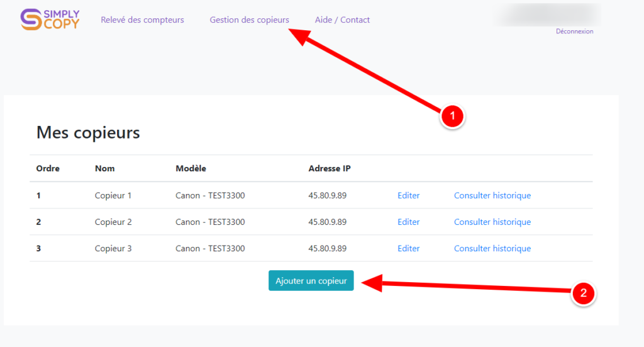Open Editer for Copieur 3

click(x=408, y=248)
